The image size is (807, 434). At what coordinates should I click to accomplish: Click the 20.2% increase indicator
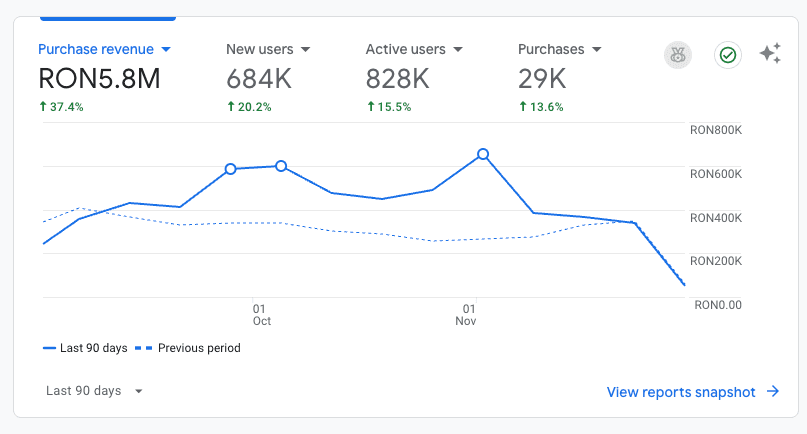pyautogui.click(x=249, y=107)
